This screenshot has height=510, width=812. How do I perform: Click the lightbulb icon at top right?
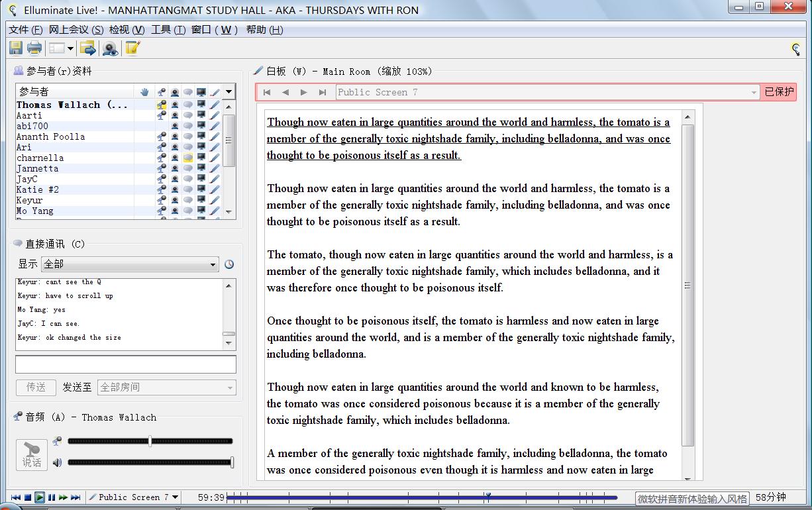pyautogui.click(x=796, y=48)
